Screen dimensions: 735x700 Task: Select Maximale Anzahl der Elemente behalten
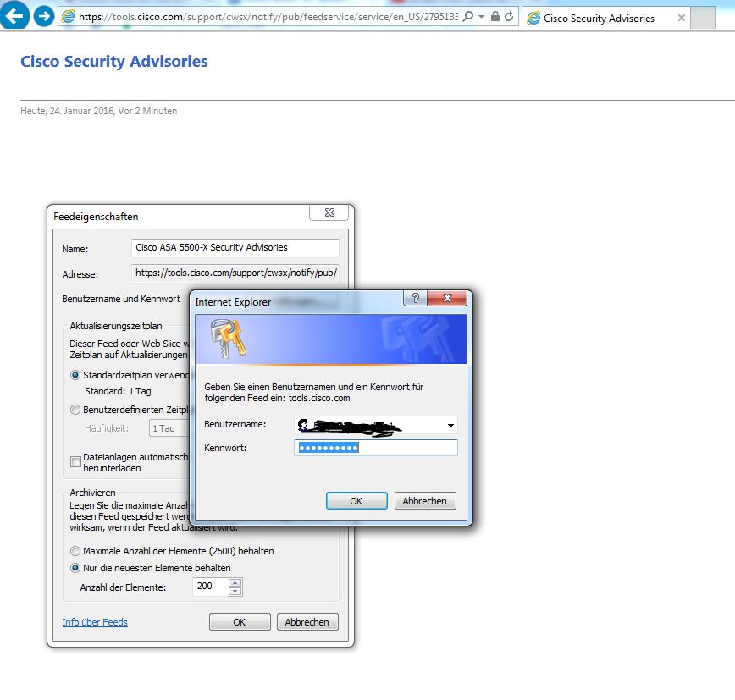75,551
